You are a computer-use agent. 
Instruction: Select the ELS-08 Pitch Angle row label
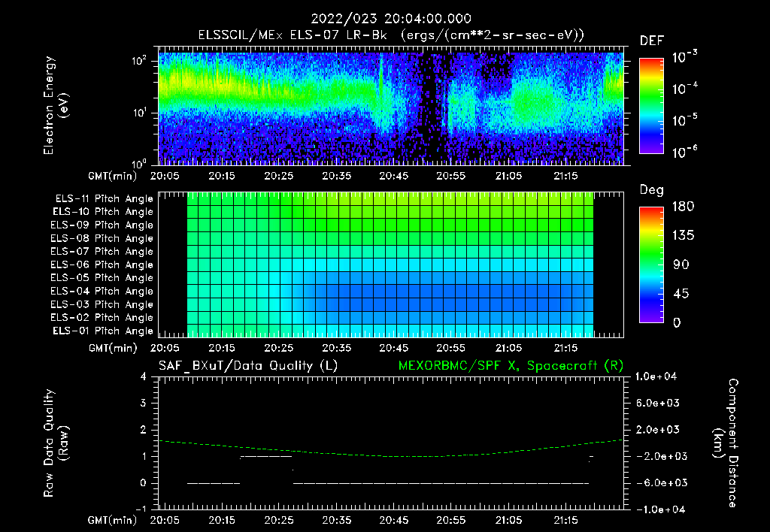click(102, 238)
